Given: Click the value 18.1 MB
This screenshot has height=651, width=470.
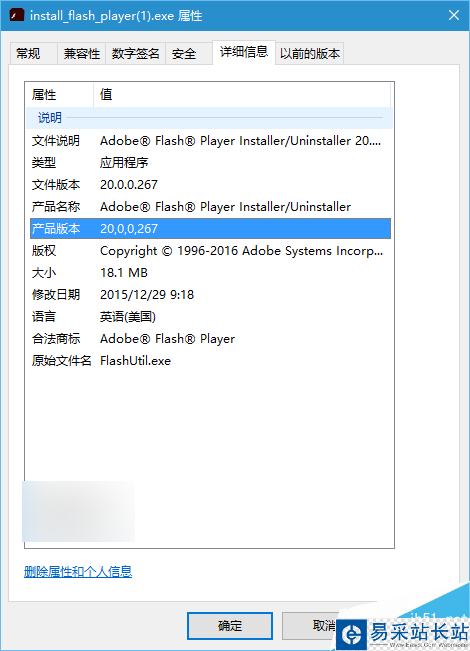Looking at the screenshot, I should tap(124, 273).
